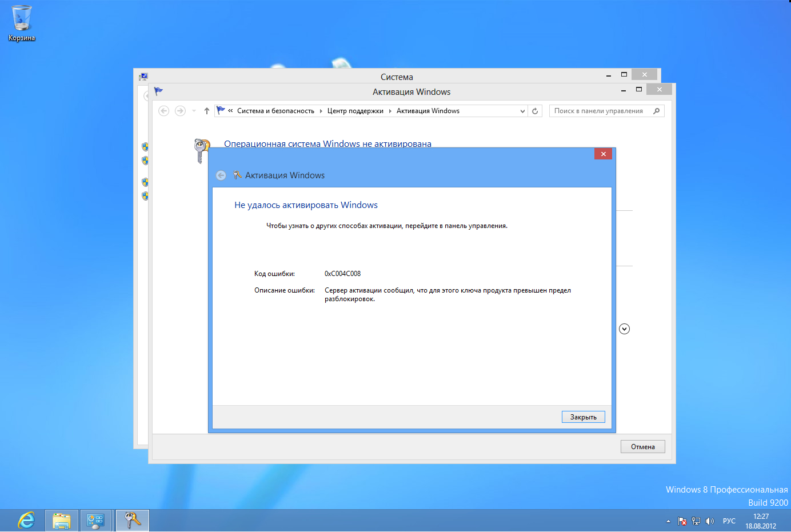Click the back arrow in the activation dialog header
The height and width of the screenshot is (532, 791).
click(x=221, y=175)
